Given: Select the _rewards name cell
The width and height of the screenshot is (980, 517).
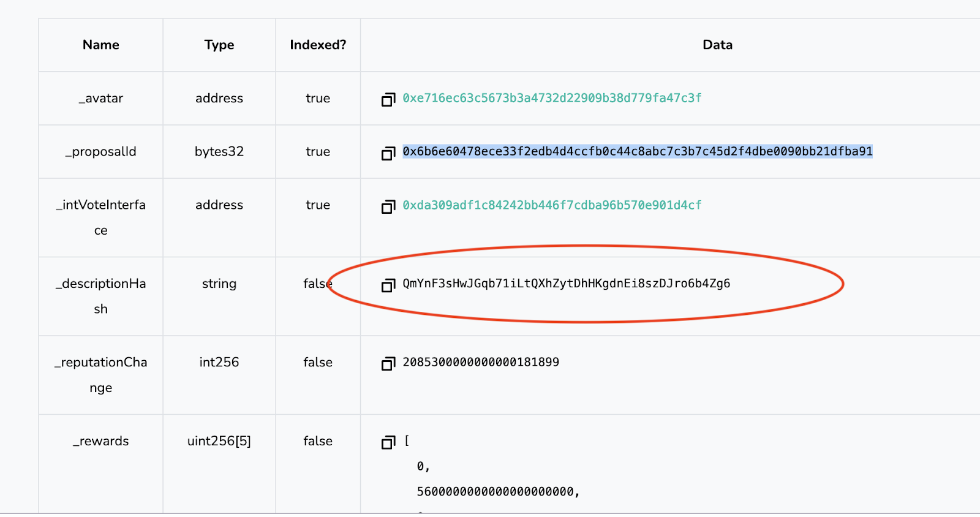Looking at the screenshot, I should point(101,441).
